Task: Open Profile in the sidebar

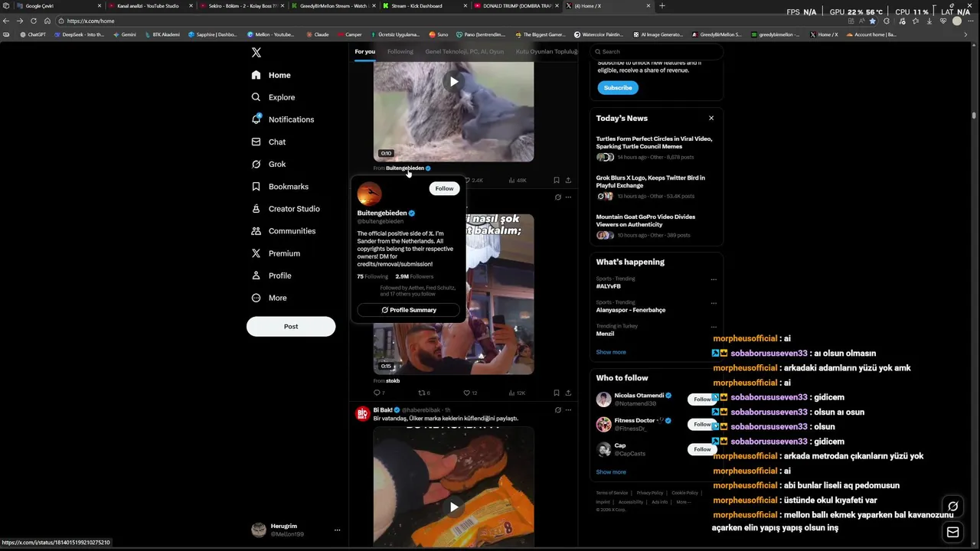Action: coord(271,275)
